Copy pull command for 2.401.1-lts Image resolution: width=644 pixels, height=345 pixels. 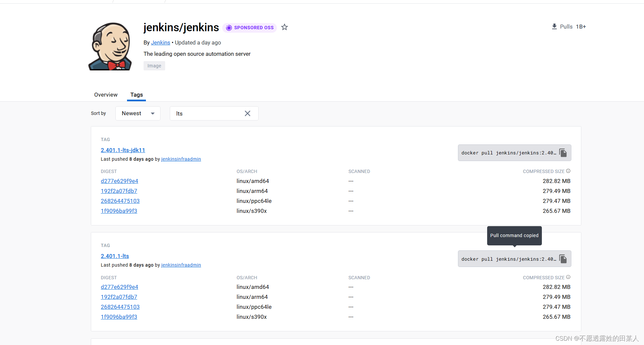pos(563,259)
